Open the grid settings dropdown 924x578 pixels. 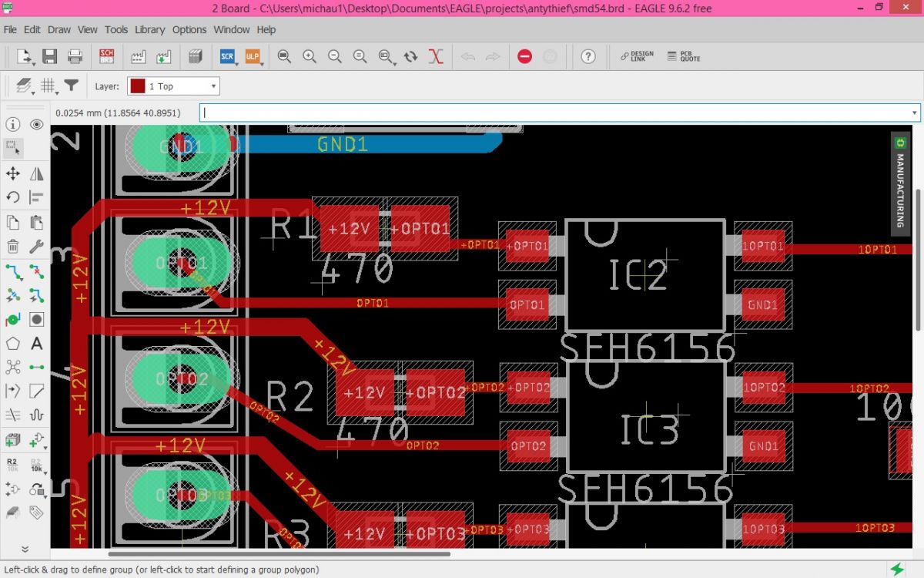pyautogui.click(x=49, y=86)
